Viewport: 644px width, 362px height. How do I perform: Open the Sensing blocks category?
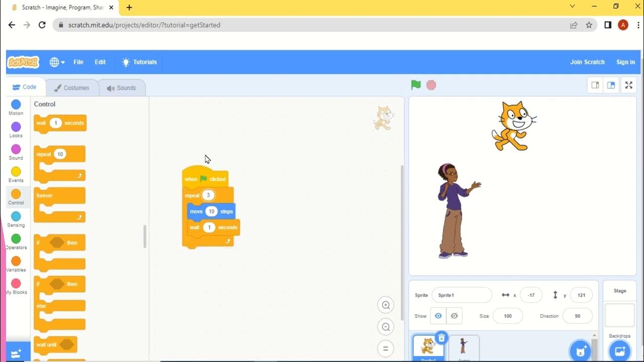click(16, 219)
